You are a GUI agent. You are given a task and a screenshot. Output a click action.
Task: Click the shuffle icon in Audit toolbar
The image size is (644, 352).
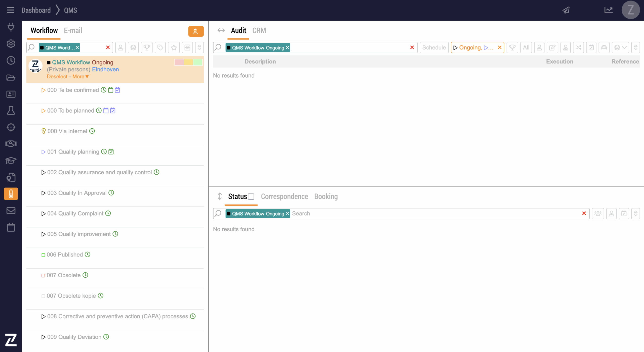(x=578, y=47)
